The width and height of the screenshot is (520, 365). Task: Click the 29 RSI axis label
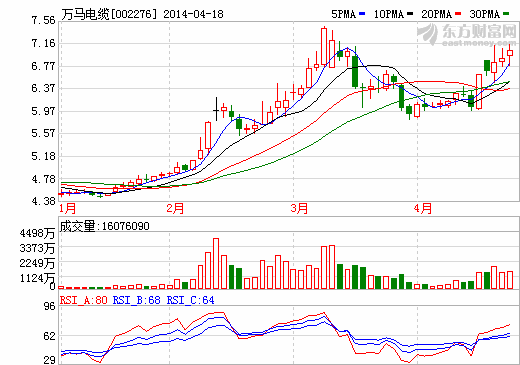tap(49, 360)
